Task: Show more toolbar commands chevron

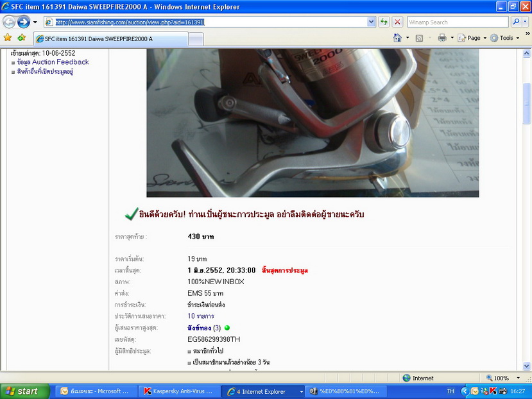Action: (528, 33)
